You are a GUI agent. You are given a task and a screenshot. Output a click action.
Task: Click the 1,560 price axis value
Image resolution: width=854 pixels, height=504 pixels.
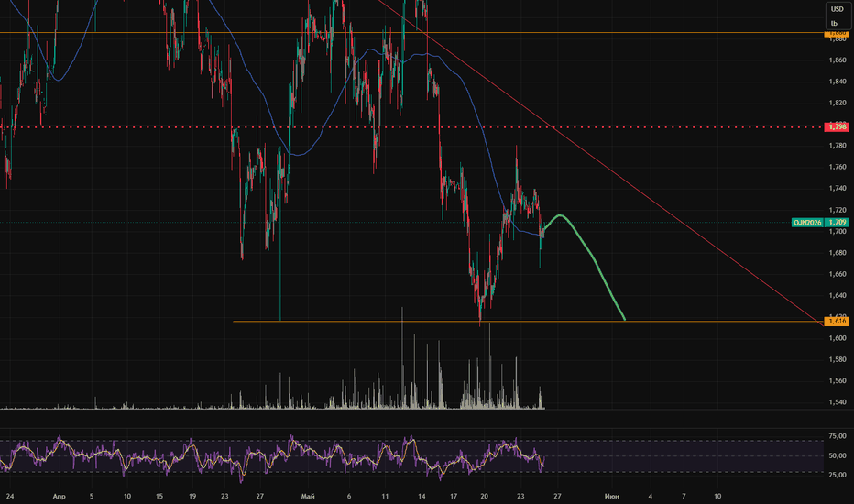click(x=838, y=381)
